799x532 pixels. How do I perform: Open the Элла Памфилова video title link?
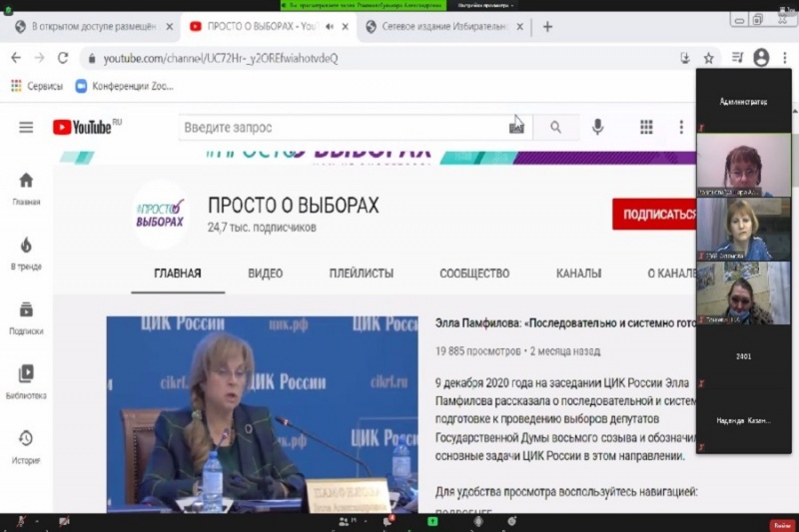pos(565,322)
